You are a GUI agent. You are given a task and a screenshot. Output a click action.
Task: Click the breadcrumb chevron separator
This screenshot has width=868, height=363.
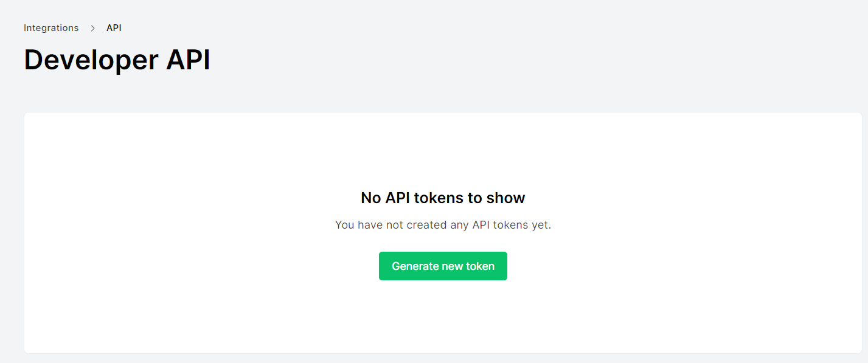coord(92,28)
